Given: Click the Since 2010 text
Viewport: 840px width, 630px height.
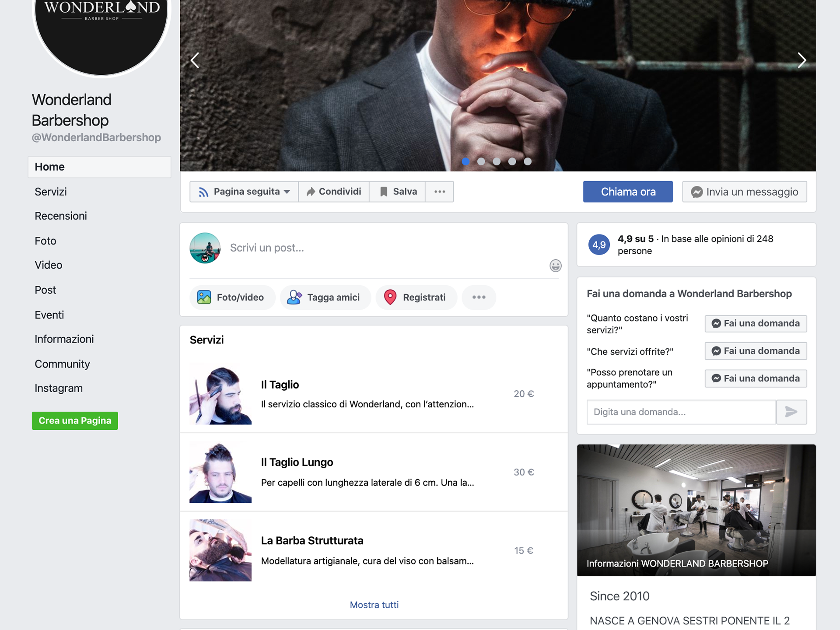Looking at the screenshot, I should 619,596.
